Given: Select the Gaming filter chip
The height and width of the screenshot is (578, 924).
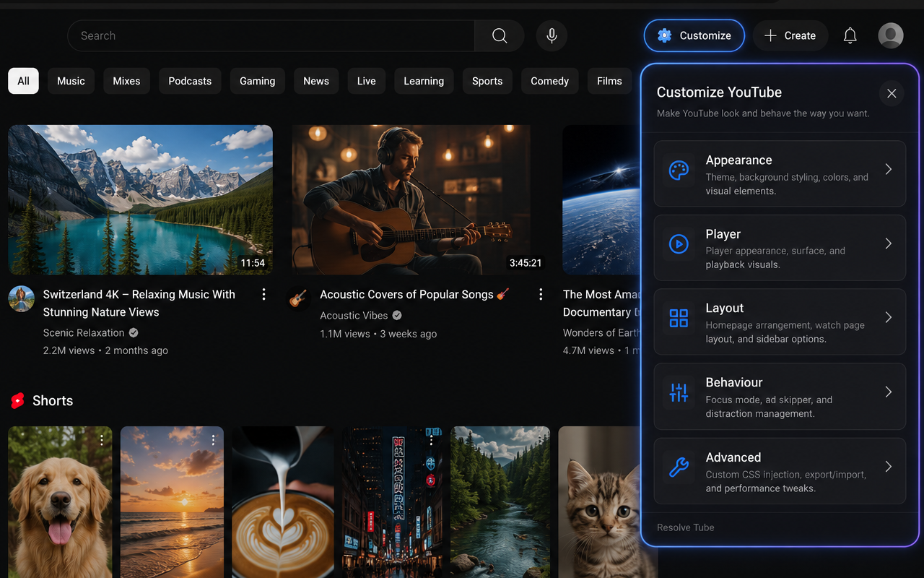Looking at the screenshot, I should pyautogui.click(x=258, y=81).
